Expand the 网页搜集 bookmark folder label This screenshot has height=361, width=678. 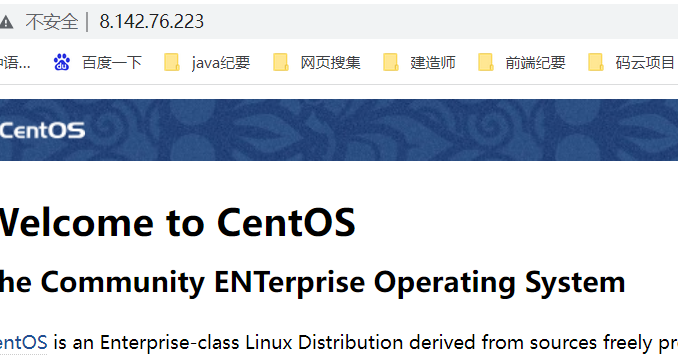pos(331,63)
